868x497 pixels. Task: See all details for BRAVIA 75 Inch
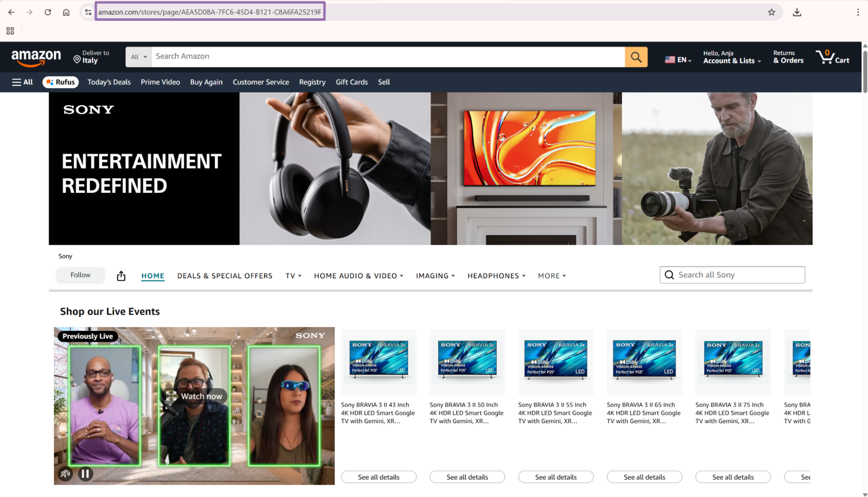coord(733,477)
